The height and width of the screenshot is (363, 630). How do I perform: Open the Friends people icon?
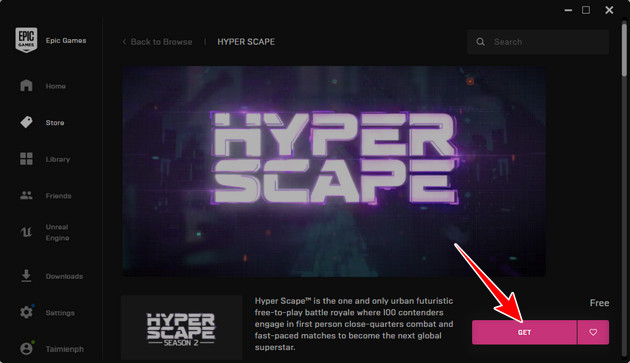click(x=26, y=195)
